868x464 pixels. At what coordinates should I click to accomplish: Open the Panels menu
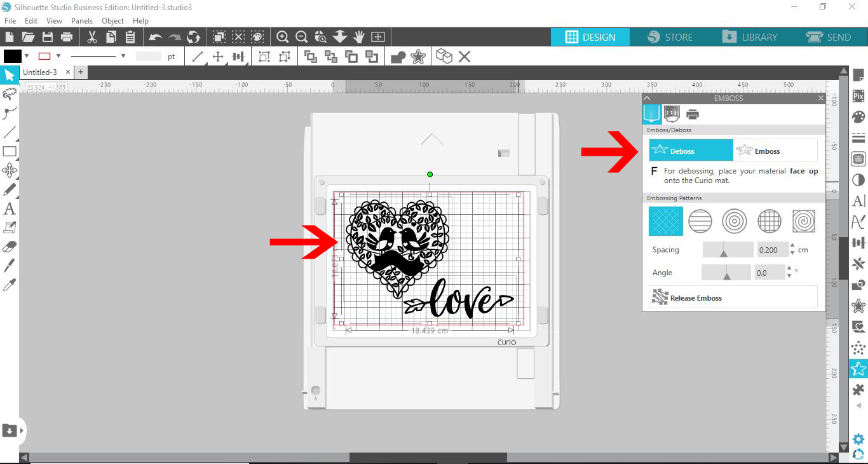pos(82,21)
